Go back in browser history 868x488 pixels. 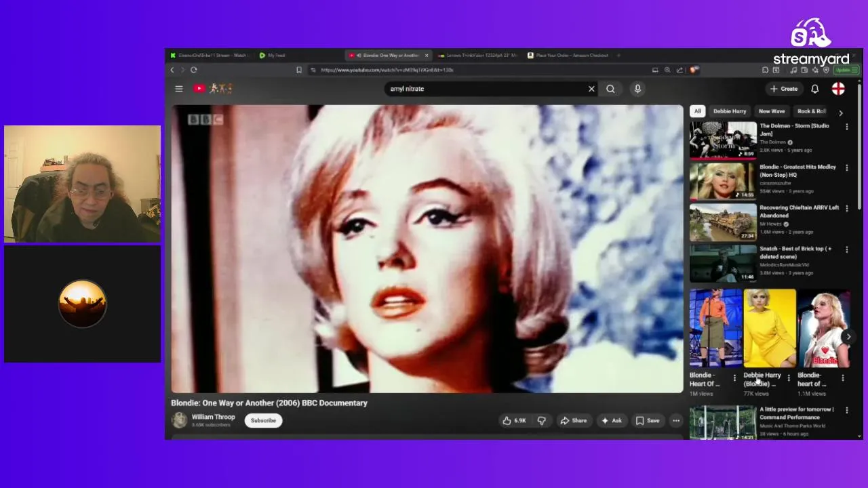[x=172, y=70]
